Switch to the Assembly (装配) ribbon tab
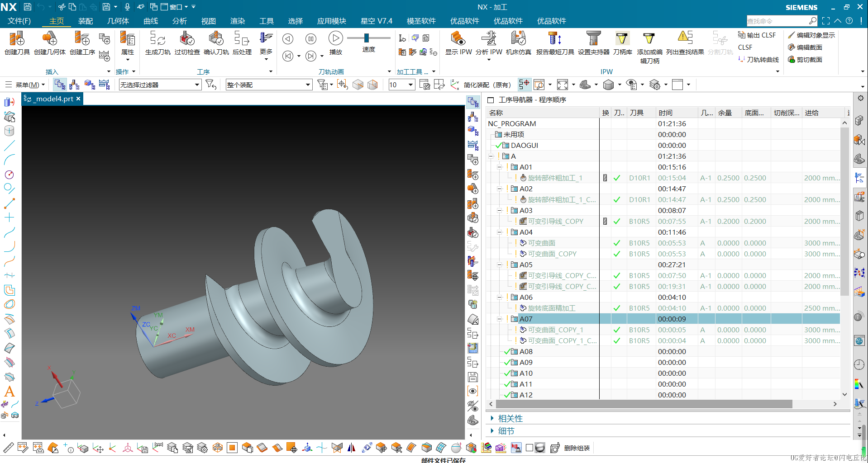Image resolution: width=868 pixels, height=463 pixels. (86, 21)
